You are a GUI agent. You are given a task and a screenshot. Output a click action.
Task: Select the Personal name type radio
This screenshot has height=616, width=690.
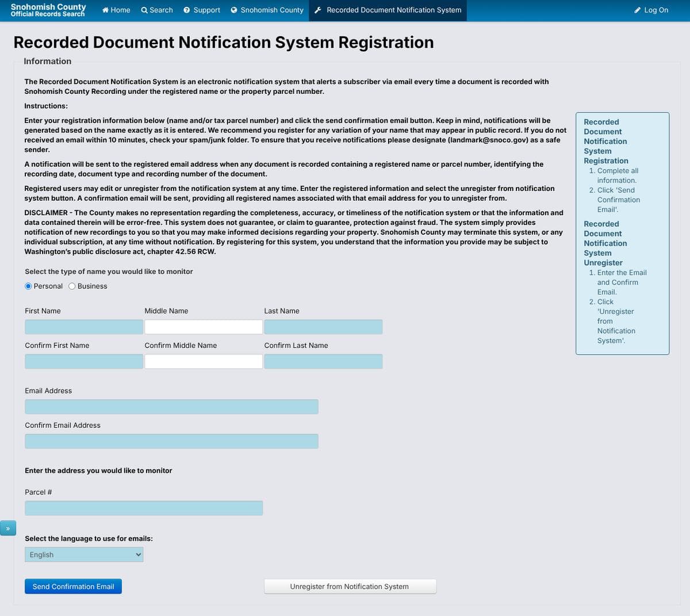tap(29, 286)
